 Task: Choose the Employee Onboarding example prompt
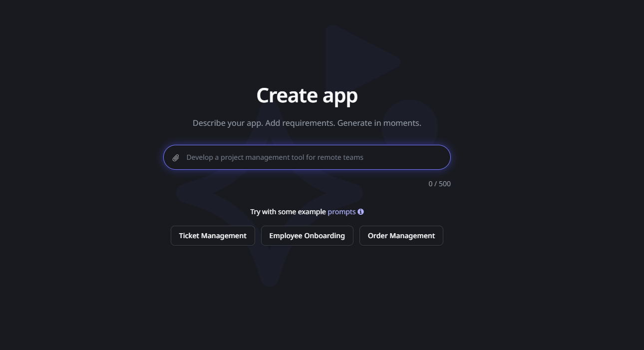point(307,236)
